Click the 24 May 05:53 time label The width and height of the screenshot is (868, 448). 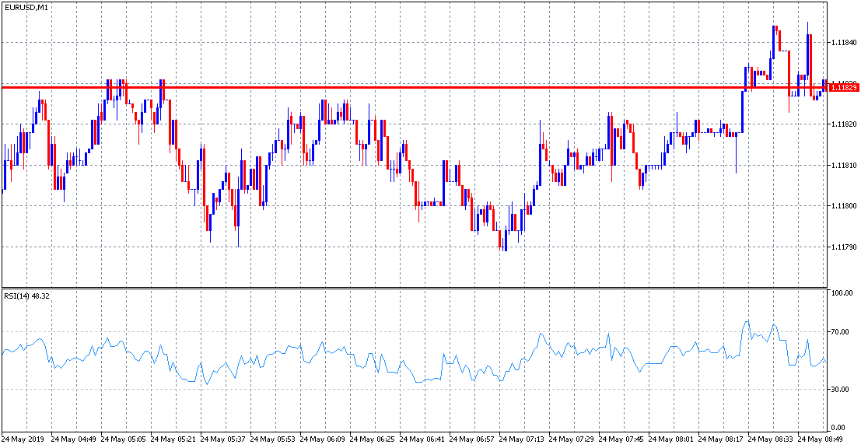[274, 439]
